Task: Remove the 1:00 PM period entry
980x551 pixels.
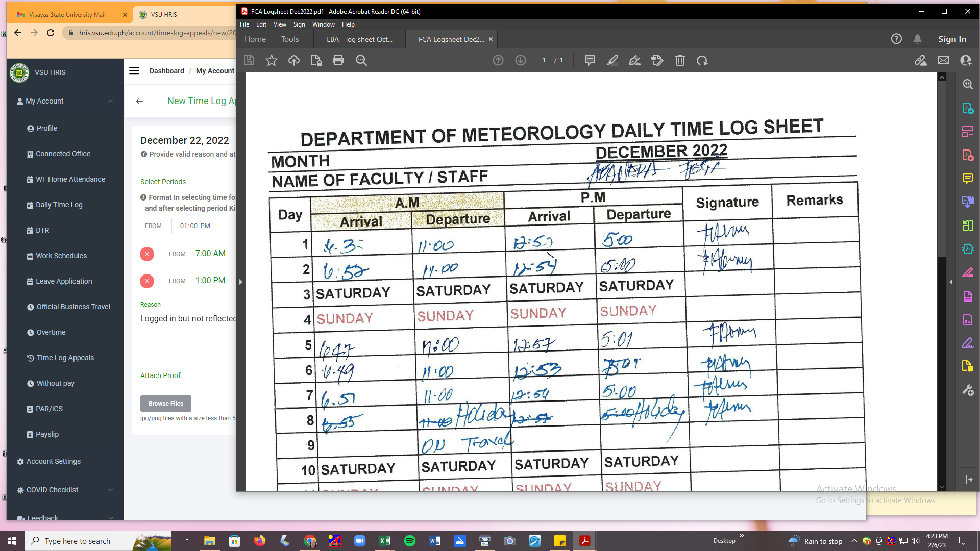Action: 147,281
